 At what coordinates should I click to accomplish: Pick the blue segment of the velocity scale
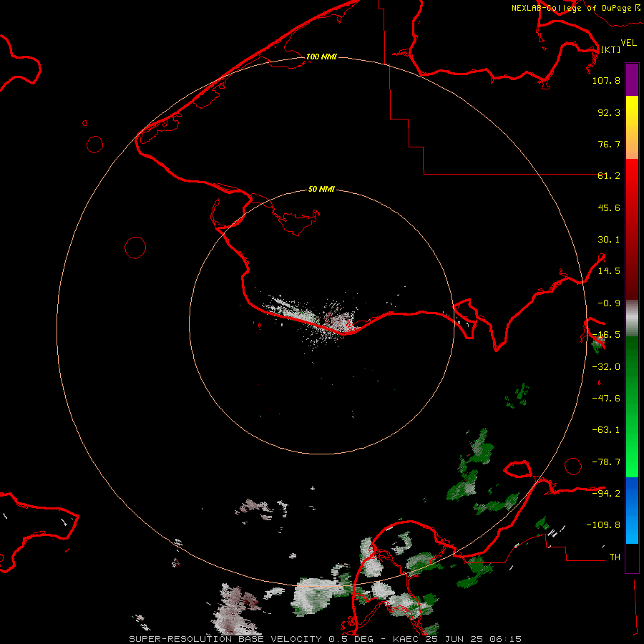632,510
